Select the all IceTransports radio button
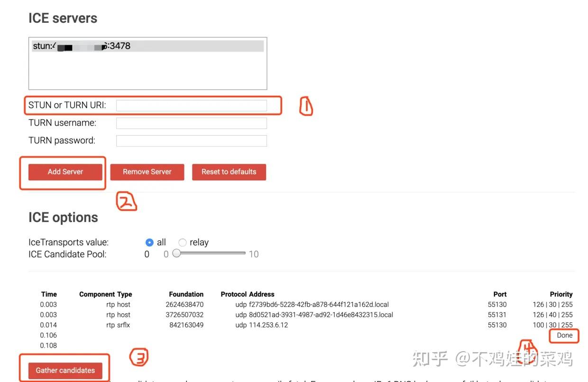588x382 pixels. [x=149, y=242]
